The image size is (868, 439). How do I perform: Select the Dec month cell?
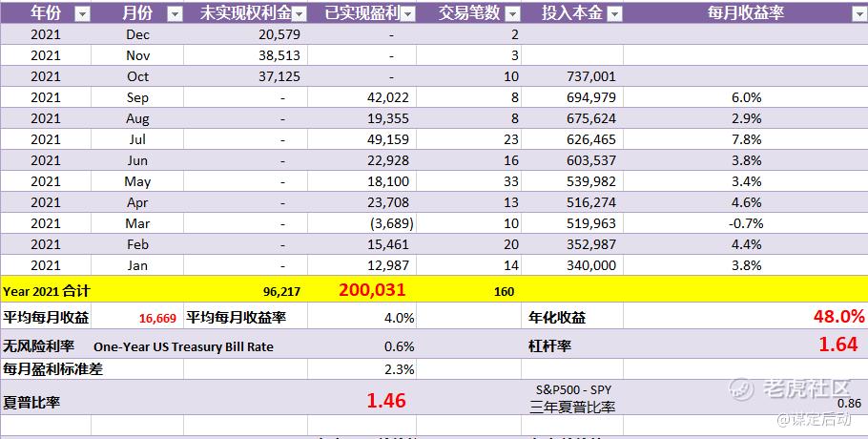137,34
